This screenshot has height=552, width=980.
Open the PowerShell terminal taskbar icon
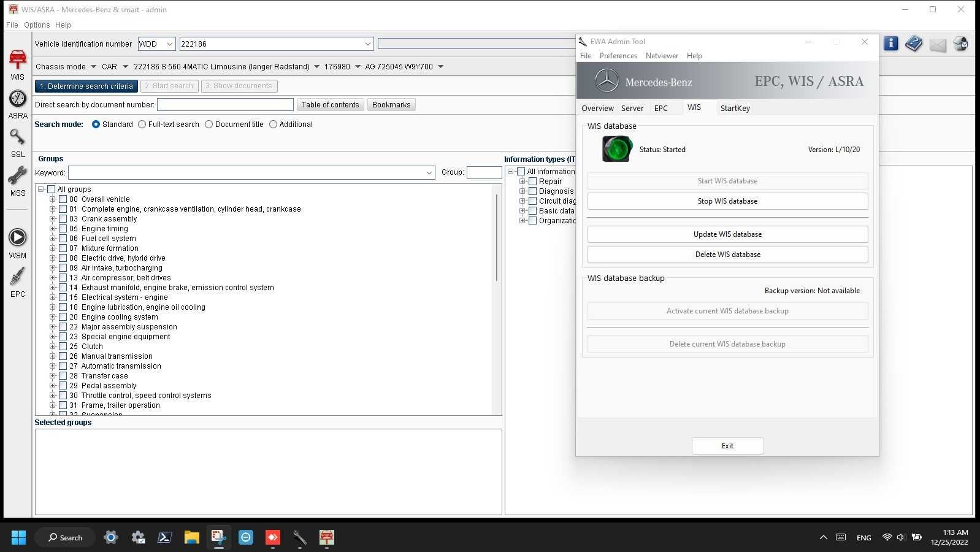164,537
